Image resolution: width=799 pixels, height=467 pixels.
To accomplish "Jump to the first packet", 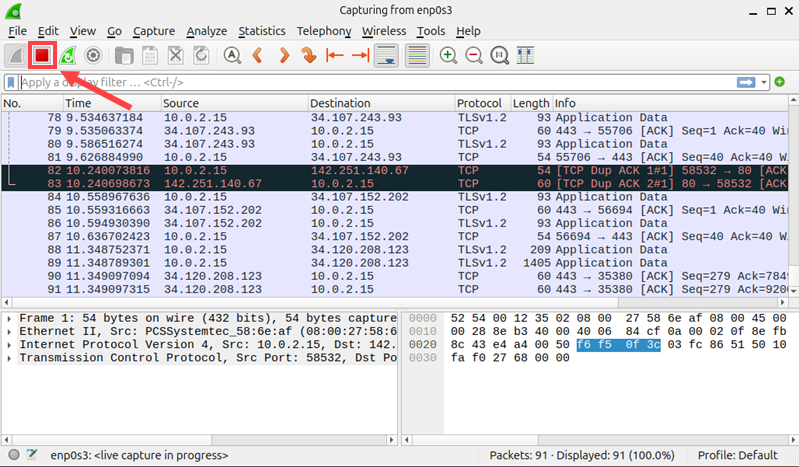I will click(335, 55).
